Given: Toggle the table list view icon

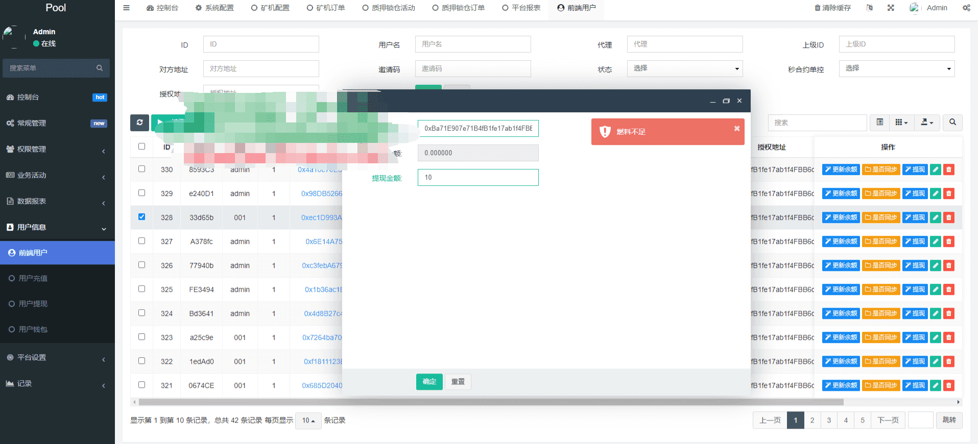Looking at the screenshot, I should click(880, 122).
